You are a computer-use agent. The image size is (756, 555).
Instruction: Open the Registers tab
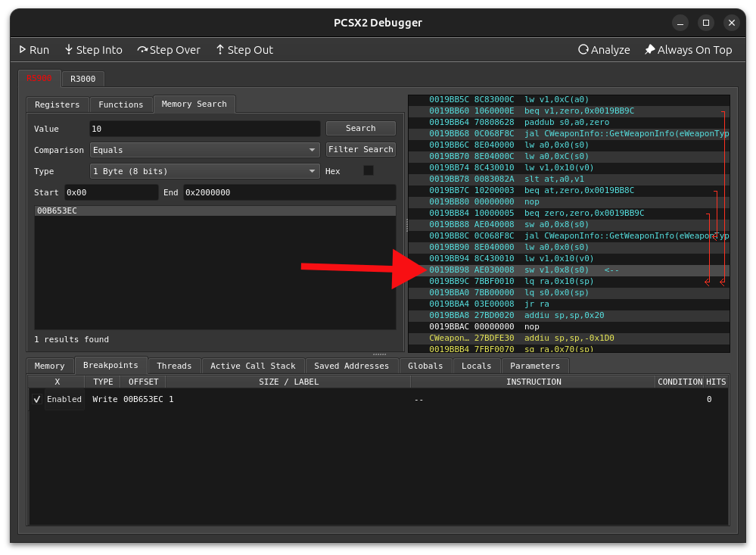click(x=58, y=104)
